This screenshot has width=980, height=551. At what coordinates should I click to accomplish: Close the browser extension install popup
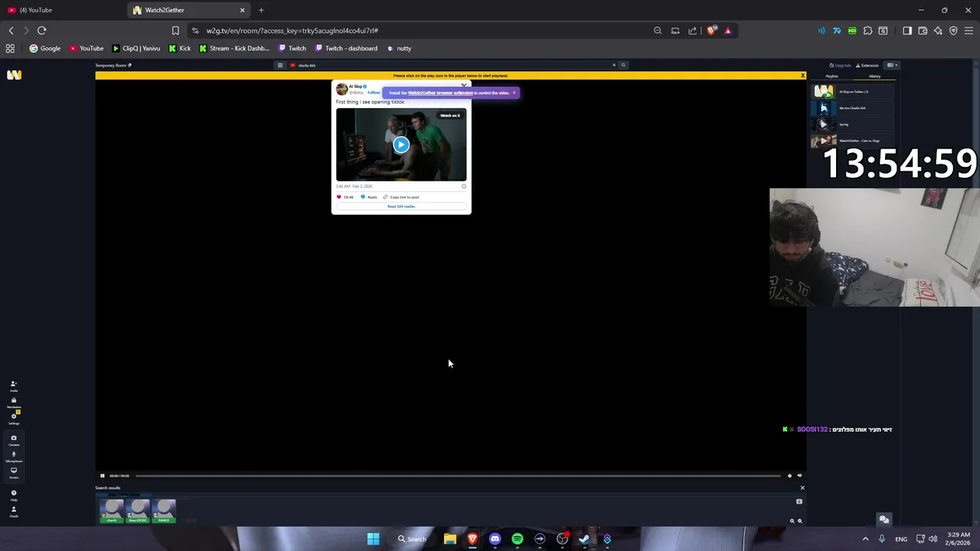click(514, 93)
